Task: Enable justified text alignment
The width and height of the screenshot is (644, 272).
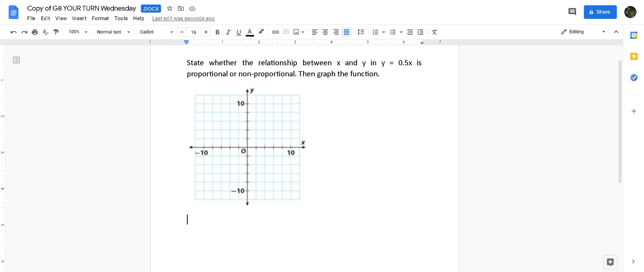Action: [x=346, y=32]
